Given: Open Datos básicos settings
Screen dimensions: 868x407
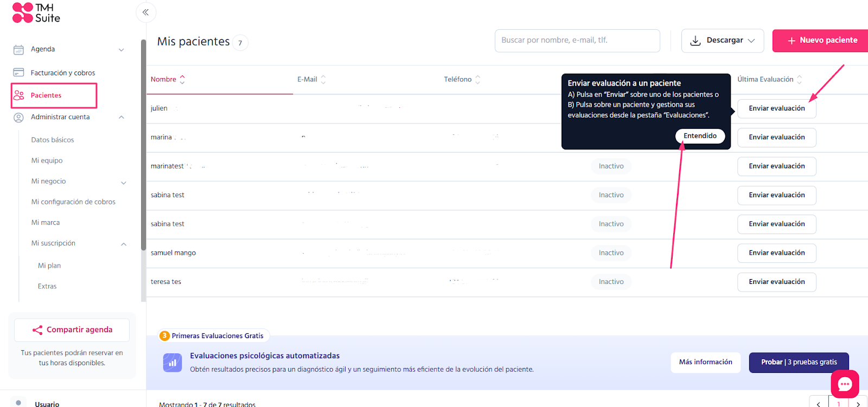Looking at the screenshot, I should pyautogui.click(x=53, y=140).
